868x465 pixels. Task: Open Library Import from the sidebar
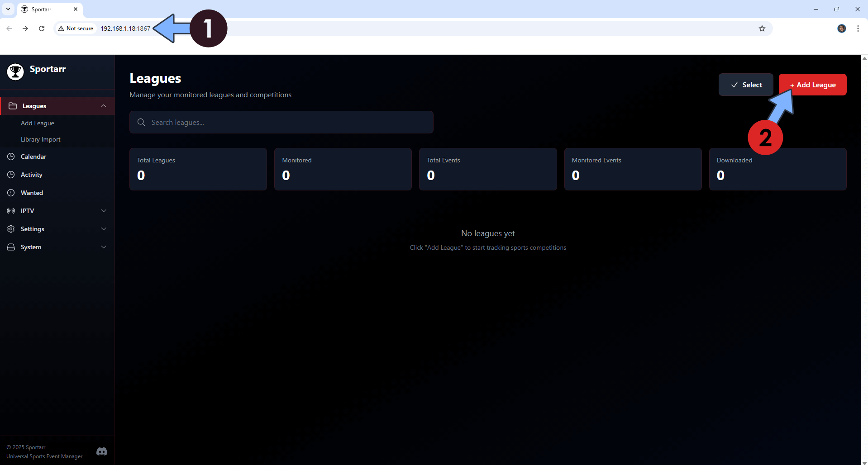tap(41, 139)
